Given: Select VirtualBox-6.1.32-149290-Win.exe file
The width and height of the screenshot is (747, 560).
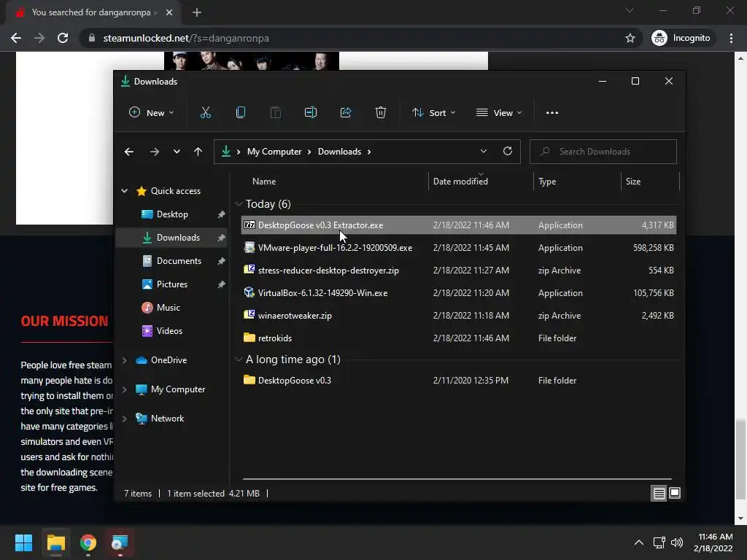Looking at the screenshot, I should (x=458, y=293).
